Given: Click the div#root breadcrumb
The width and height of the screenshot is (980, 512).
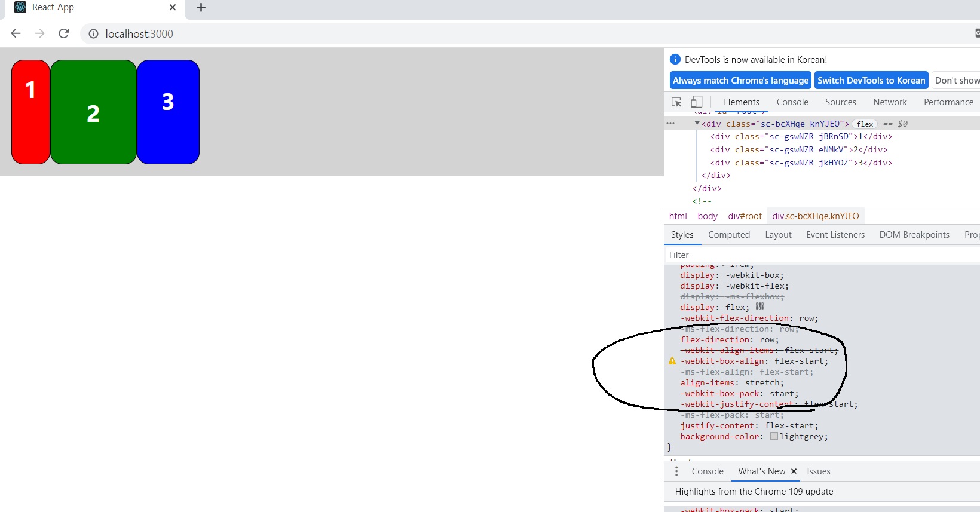Looking at the screenshot, I should click(x=745, y=216).
